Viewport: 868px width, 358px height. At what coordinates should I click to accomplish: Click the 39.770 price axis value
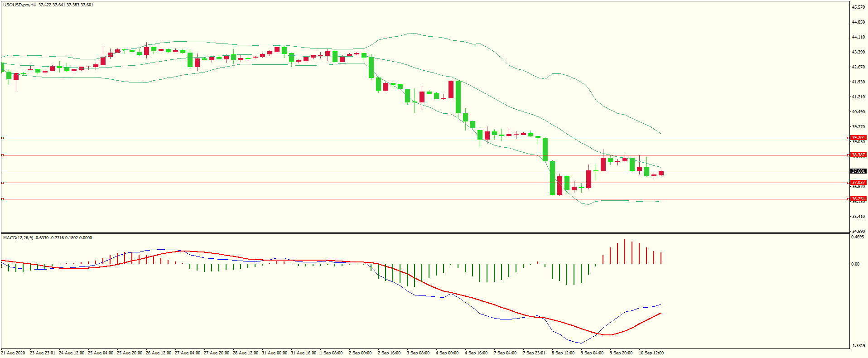(858, 127)
